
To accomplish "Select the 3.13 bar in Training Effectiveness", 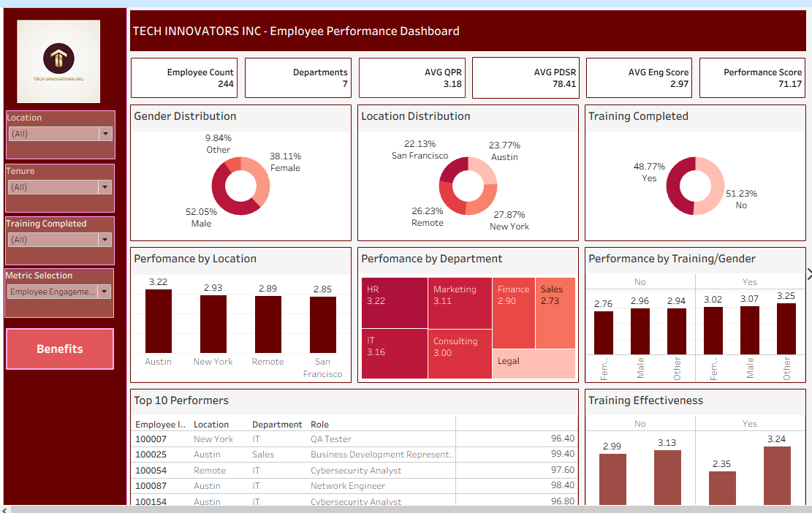I will [667, 477].
